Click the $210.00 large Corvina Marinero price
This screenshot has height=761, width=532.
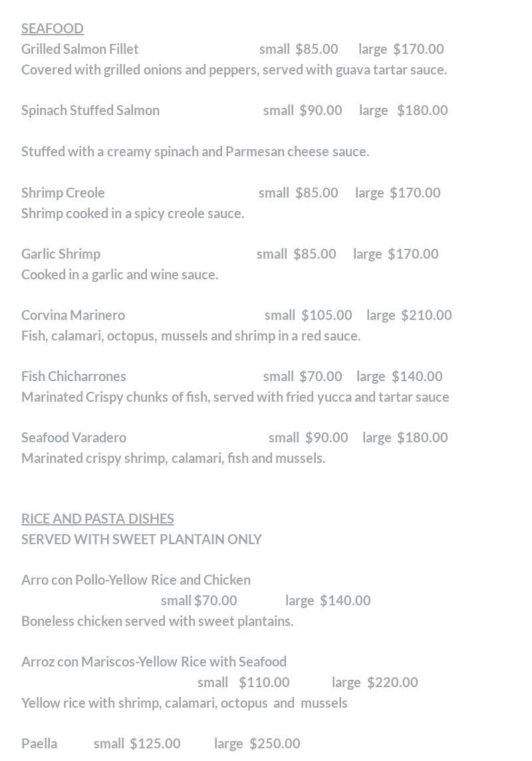click(x=426, y=315)
